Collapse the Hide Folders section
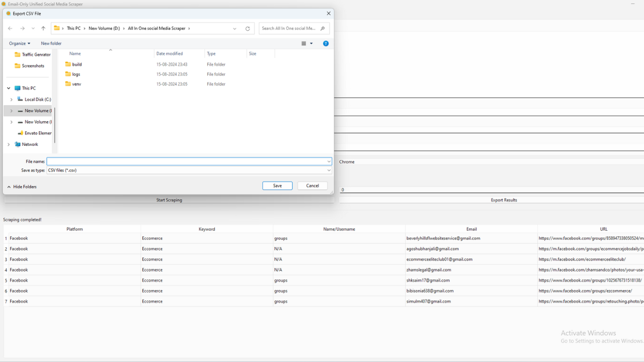The height and width of the screenshot is (362, 644). (22, 187)
